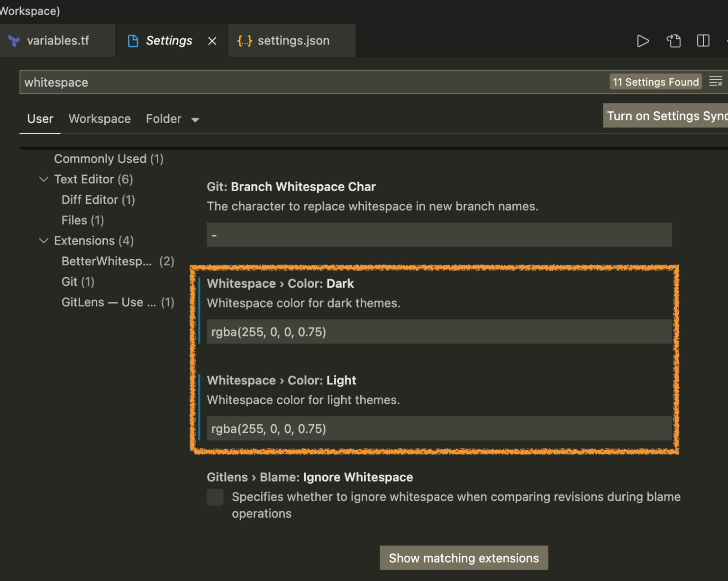Click the curly-braces icon on settings.json tab

[245, 41]
